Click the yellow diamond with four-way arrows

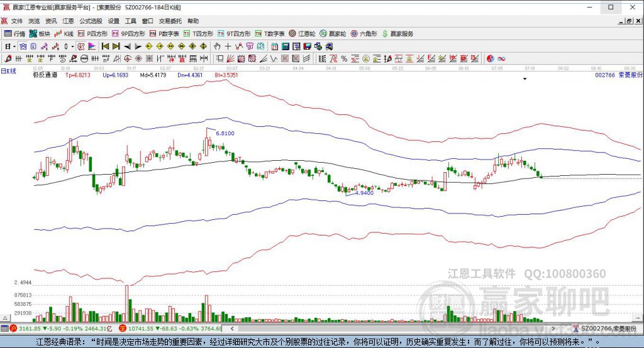[203, 46]
